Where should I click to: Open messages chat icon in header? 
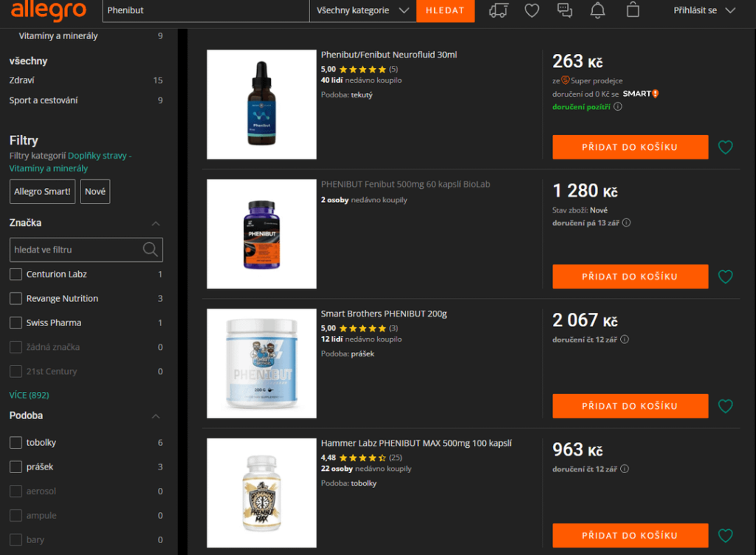point(565,10)
